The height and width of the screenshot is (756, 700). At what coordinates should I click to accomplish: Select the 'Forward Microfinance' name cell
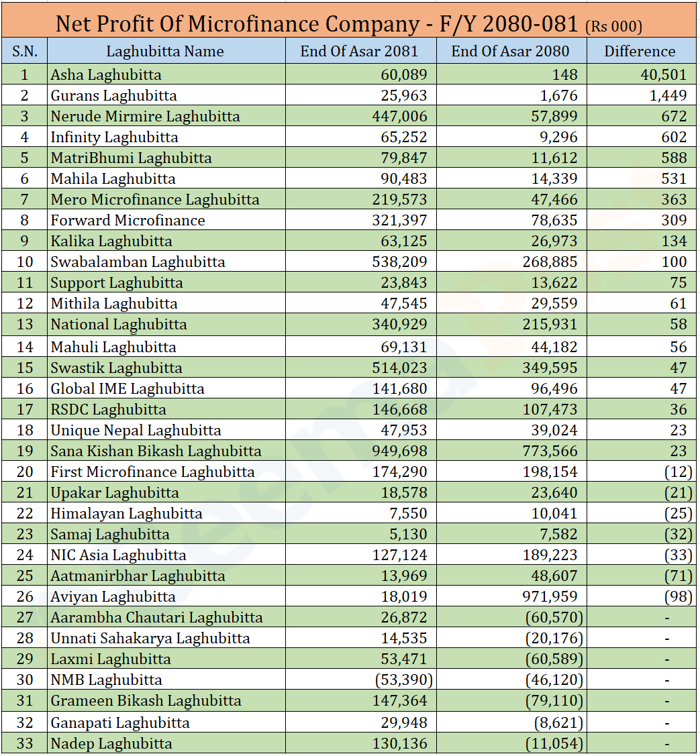[x=128, y=220]
